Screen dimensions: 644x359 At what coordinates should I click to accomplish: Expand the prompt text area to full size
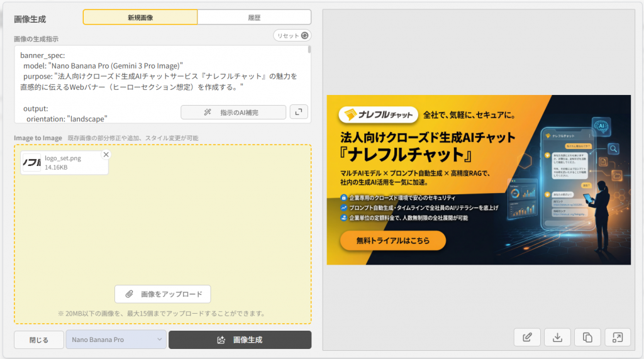299,112
